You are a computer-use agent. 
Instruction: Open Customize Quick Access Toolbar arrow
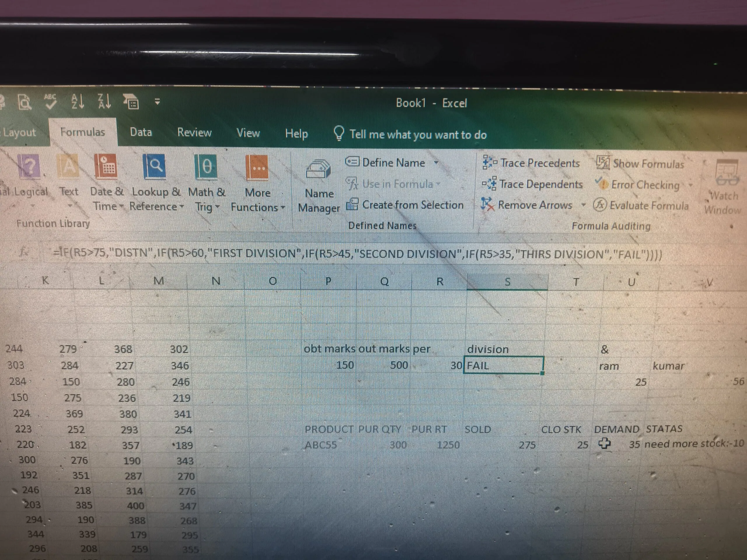tap(157, 101)
